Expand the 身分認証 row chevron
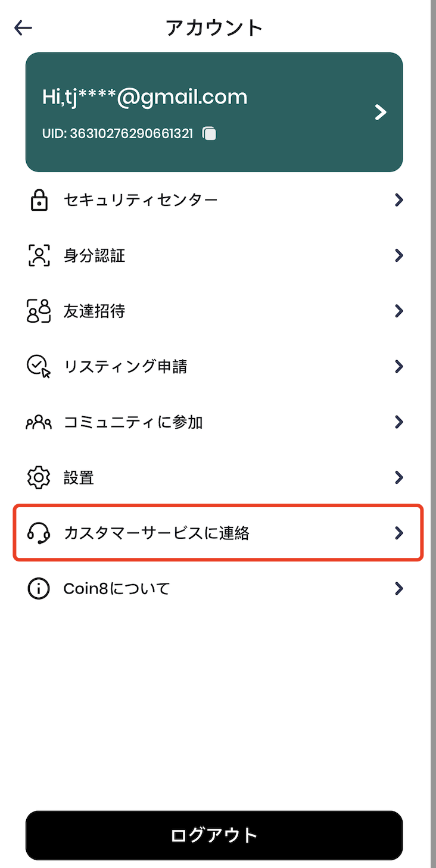The width and height of the screenshot is (436, 868). tap(399, 256)
